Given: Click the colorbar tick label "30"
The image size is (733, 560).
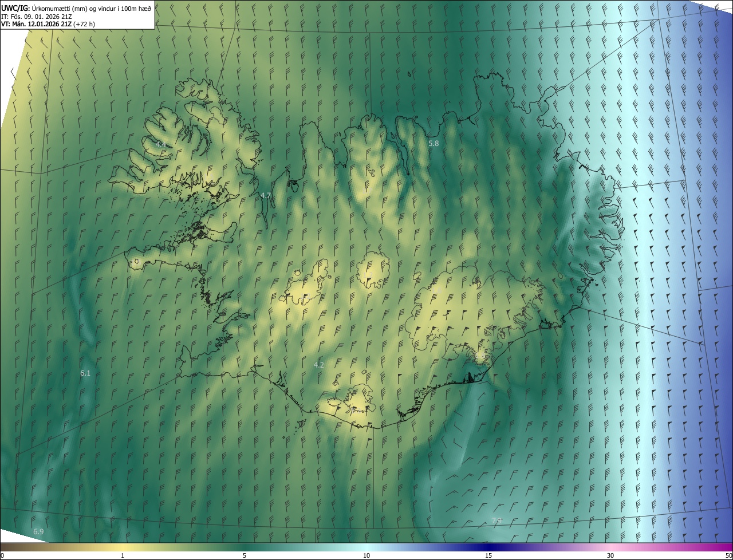Looking at the screenshot, I should [610, 555].
